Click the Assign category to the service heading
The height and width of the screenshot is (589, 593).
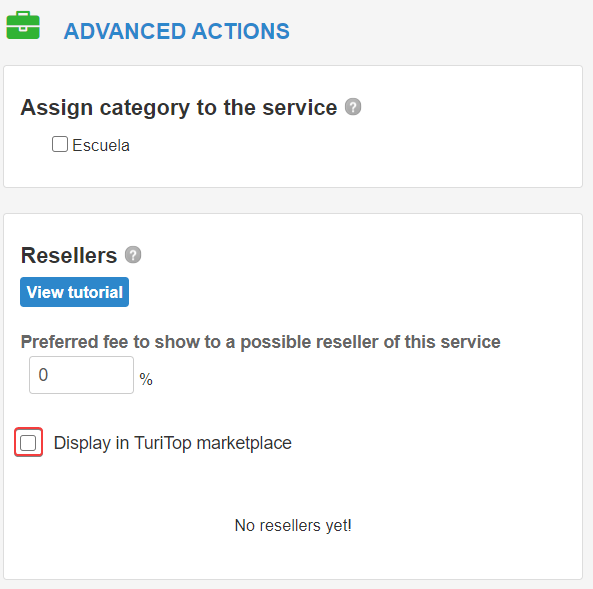[179, 108]
